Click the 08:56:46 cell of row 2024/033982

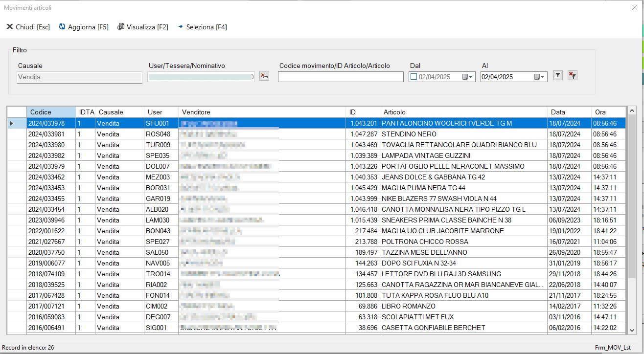(608, 155)
